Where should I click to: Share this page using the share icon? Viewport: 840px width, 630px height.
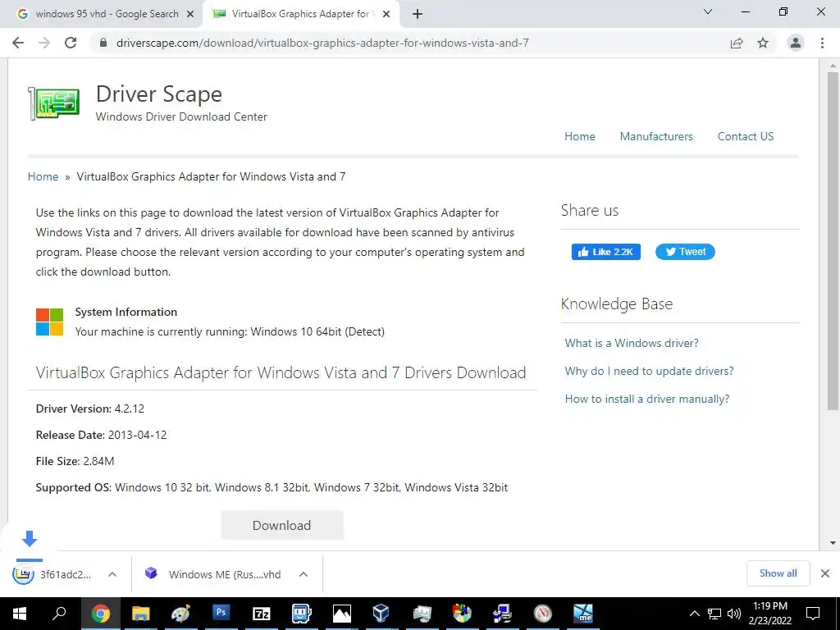click(737, 43)
